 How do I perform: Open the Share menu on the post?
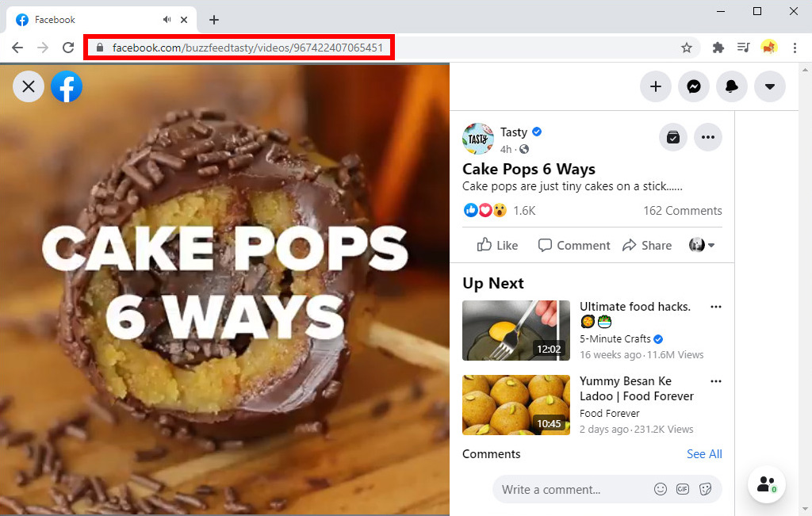[647, 245]
